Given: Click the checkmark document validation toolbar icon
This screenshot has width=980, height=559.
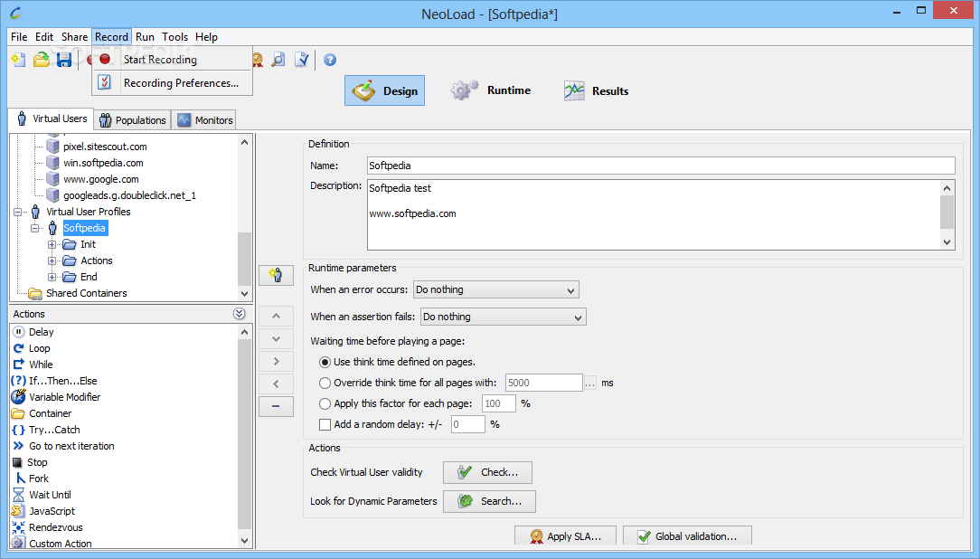Looking at the screenshot, I should coord(302,60).
